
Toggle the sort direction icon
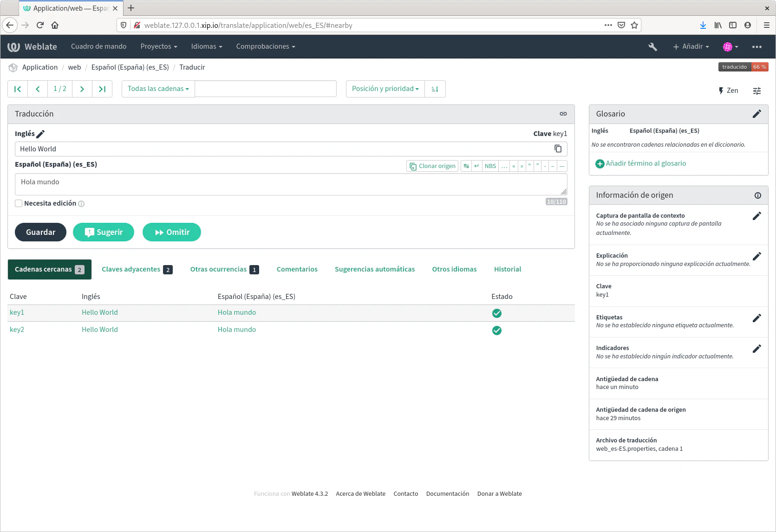tap(435, 89)
